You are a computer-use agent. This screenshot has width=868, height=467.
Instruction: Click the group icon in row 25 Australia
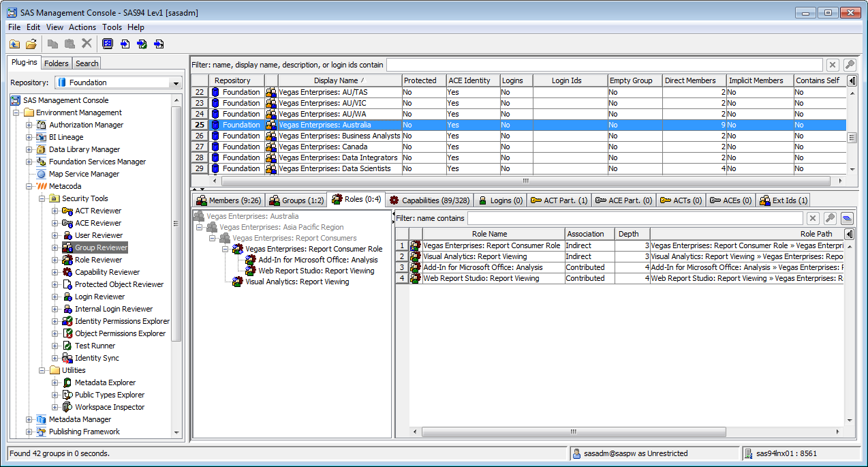pyautogui.click(x=271, y=125)
